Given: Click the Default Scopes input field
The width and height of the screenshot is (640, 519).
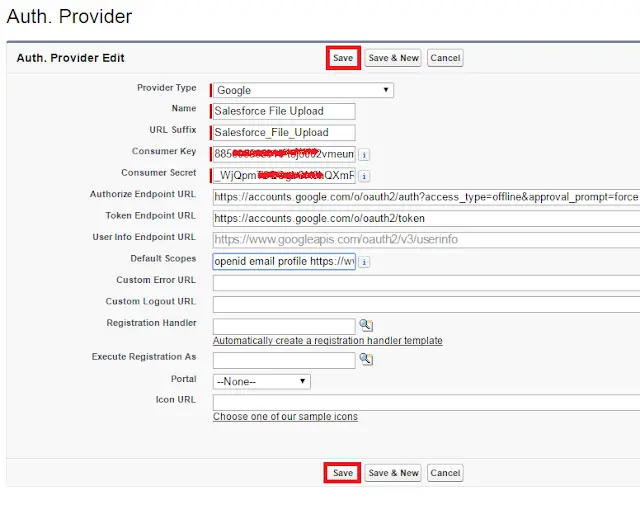Looking at the screenshot, I should pyautogui.click(x=284, y=262).
